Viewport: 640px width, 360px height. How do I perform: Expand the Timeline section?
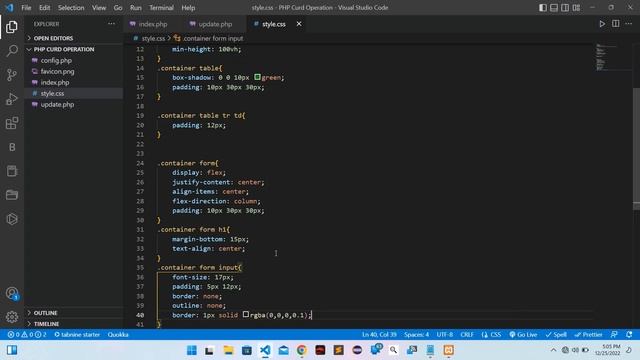73,324
